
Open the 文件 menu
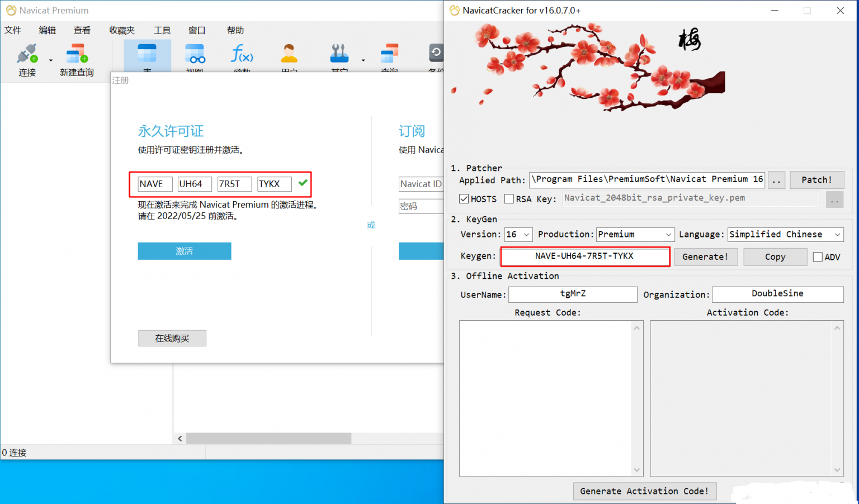coord(13,30)
